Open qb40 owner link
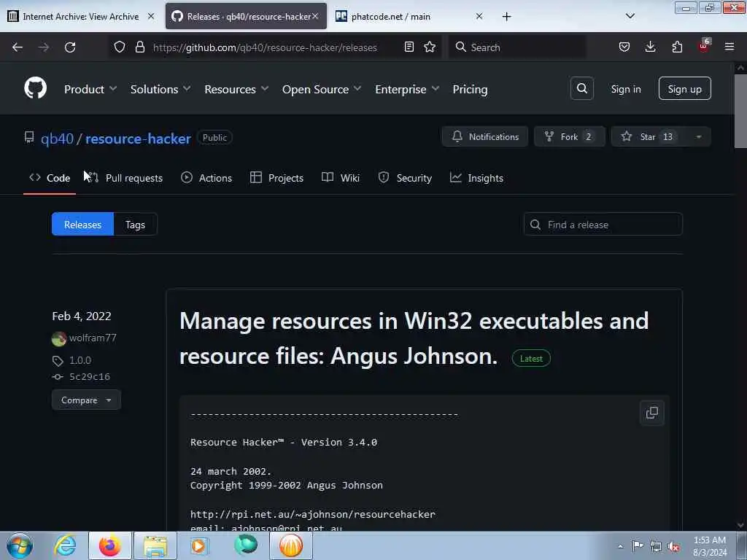The height and width of the screenshot is (560, 747). (57, 139)
